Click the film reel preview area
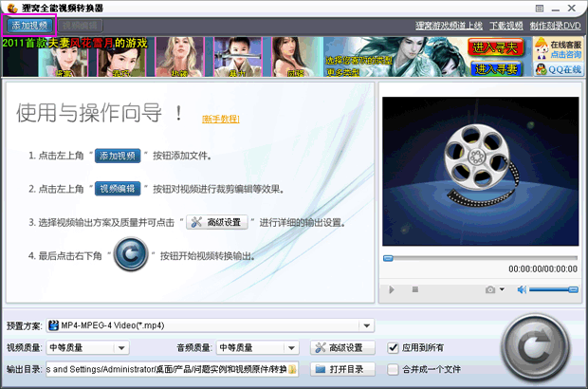 point(481,171)
